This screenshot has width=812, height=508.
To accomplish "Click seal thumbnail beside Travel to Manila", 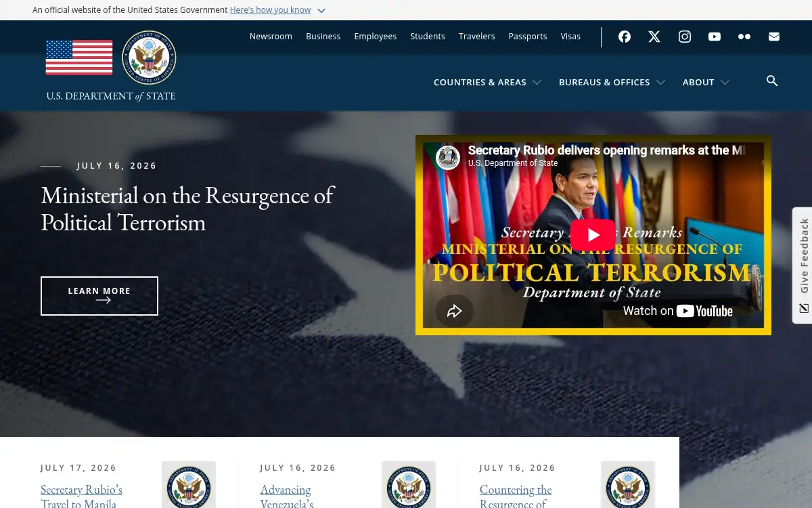I will 189,485.
